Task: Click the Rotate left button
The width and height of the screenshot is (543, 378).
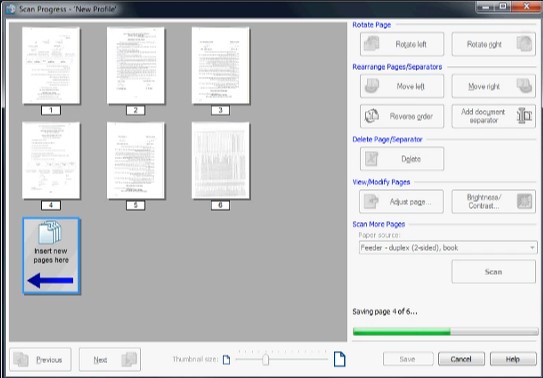Action: click(402, 44)
